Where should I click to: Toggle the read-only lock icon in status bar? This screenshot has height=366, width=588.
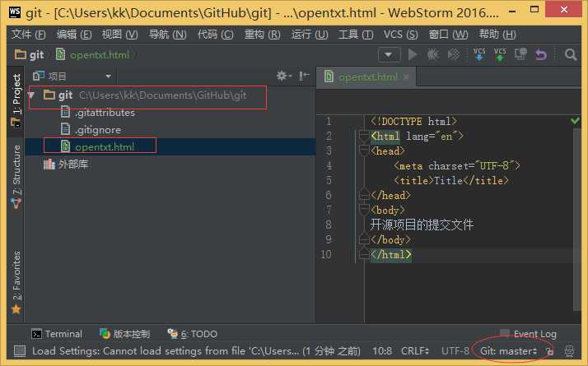tap(550, 351)
